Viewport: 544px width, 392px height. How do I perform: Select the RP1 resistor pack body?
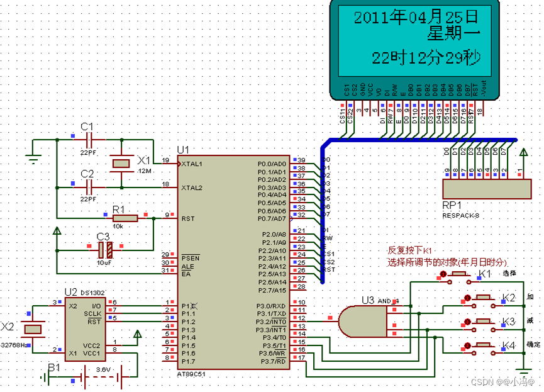(x=487, y=189)
